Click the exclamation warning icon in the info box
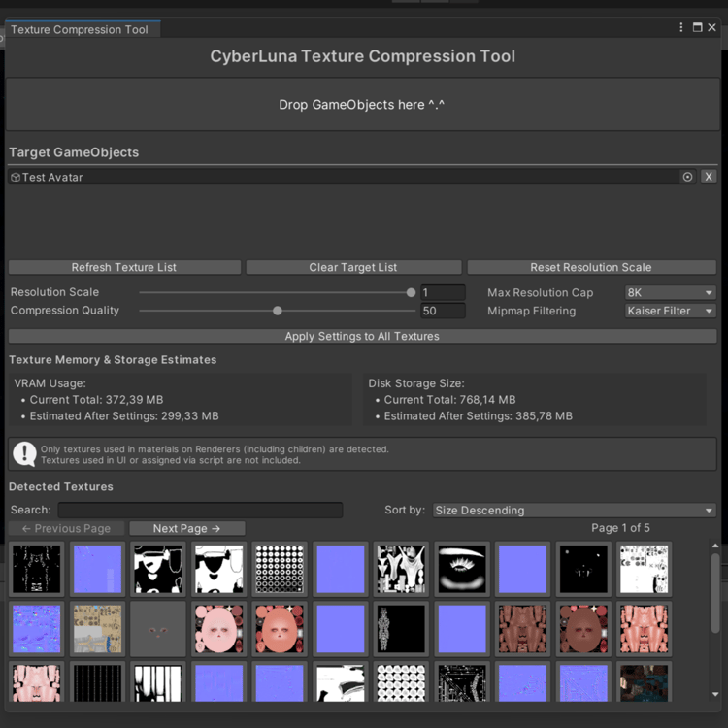Screen dimensions: 728x728 tap(24, 453)
